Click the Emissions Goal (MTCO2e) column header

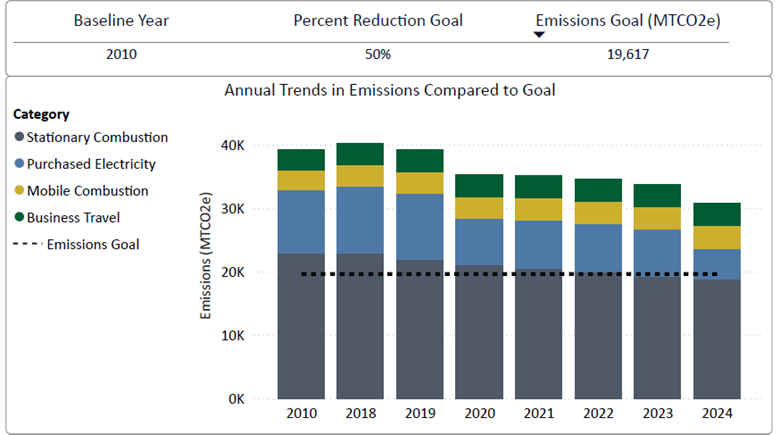click(628, 20)
